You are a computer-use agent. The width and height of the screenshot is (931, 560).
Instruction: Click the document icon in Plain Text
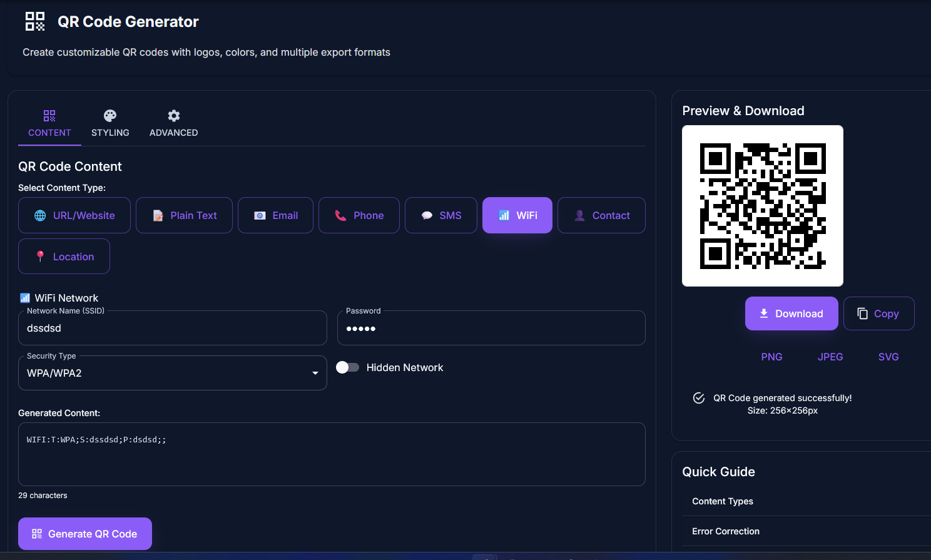click(158, 215)
